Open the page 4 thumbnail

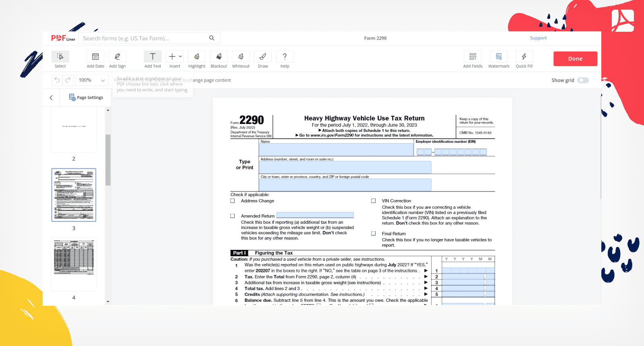point(74,264)
